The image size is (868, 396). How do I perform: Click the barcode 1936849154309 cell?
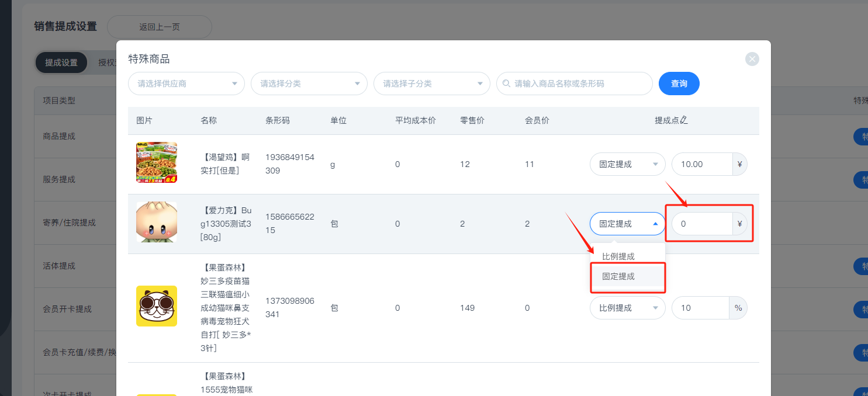pyautogui.click(x=289, y=164)
